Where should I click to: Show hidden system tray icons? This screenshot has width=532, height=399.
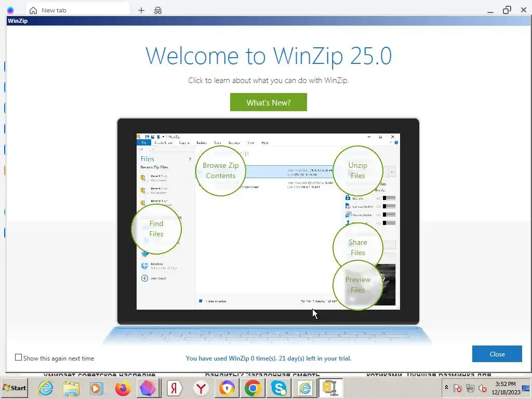pyautogui.click(x=446, y=388)
